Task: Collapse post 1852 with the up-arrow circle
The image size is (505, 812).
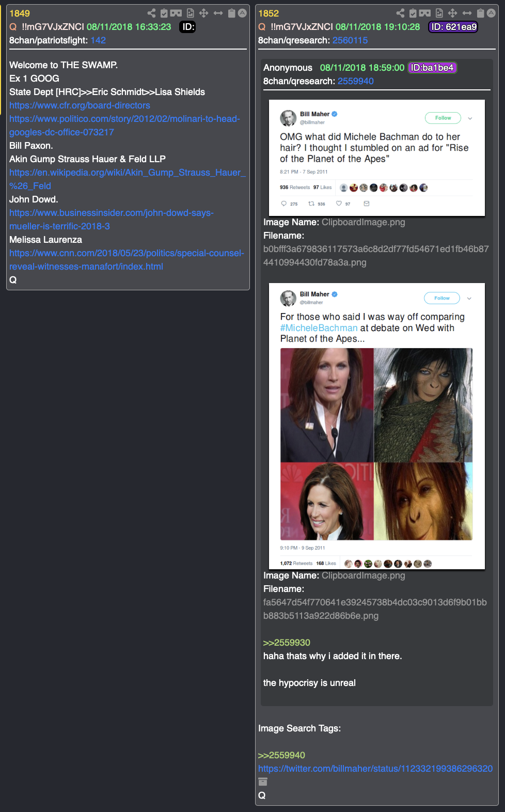Action: 491,13
